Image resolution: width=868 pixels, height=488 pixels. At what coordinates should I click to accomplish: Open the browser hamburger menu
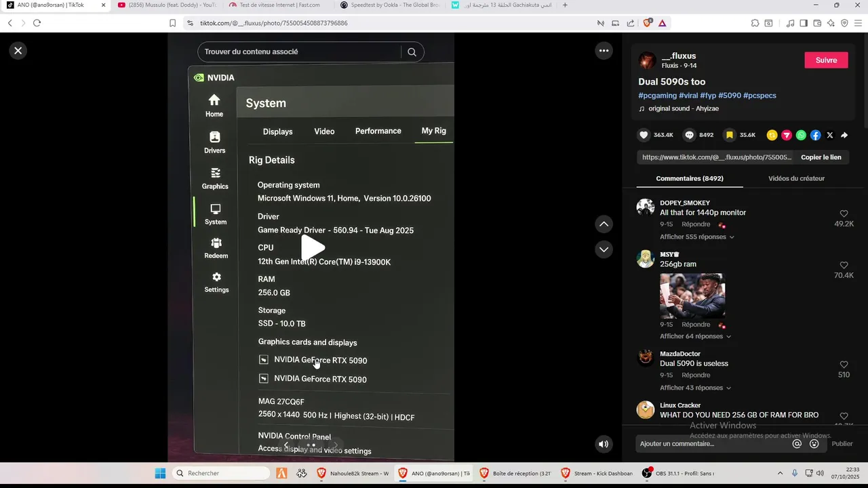tap(859, 23)
